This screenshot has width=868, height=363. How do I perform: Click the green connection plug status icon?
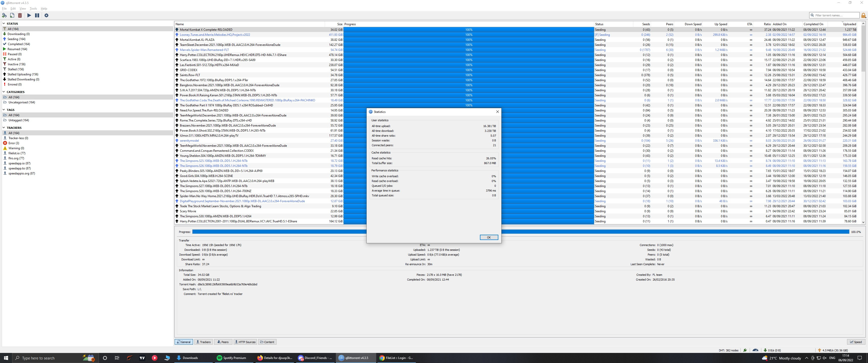[x=745, y=350]
